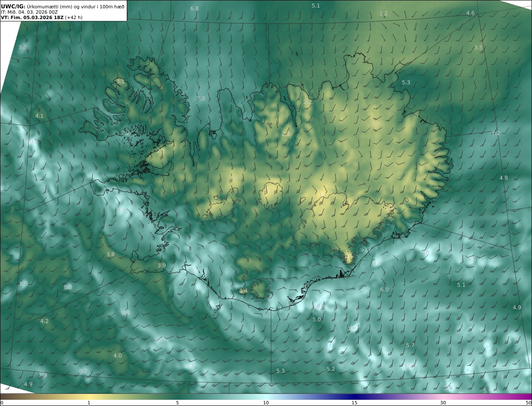Click the colour scale tick label 0
This screenshot has width=532, height=406.
[2, 403]
